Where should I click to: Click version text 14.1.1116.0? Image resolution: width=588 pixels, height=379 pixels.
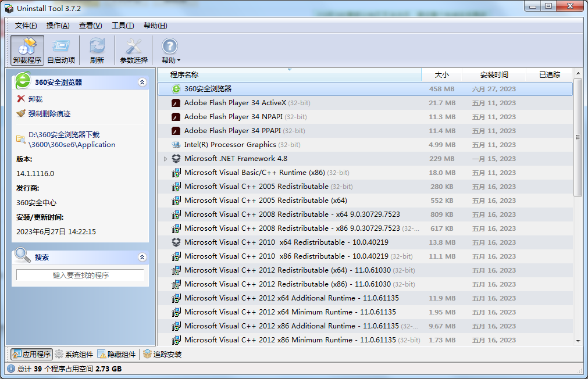click(35, 174)
